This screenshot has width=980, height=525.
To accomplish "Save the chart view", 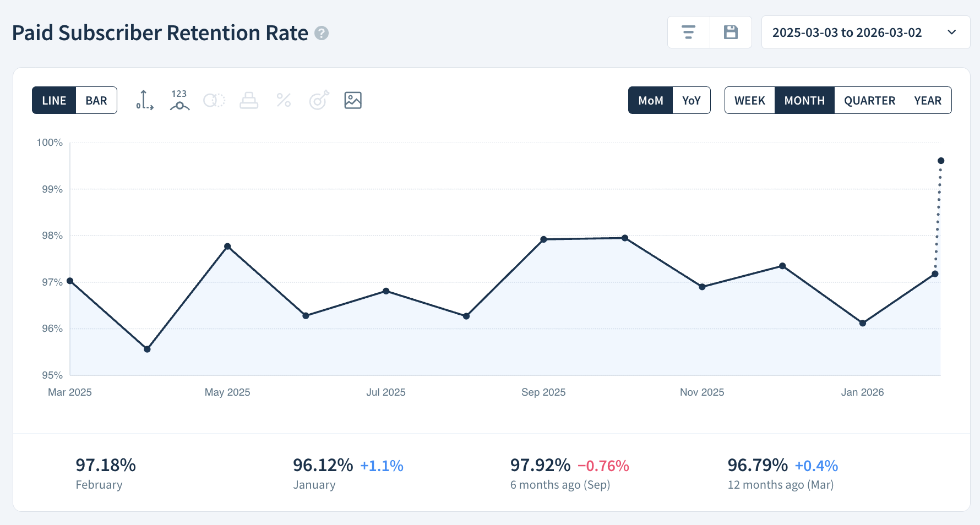I will [731, 32].
